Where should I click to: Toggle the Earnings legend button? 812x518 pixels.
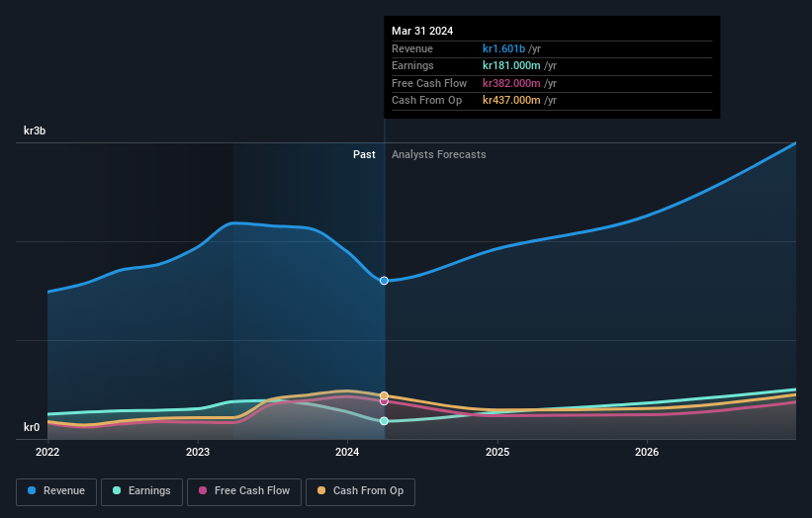141,491
